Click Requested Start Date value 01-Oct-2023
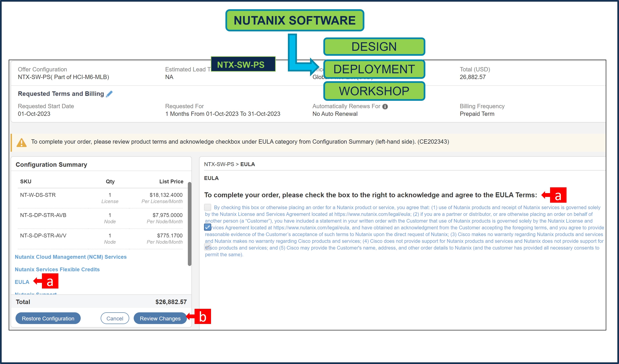Viewport: 619px width, 364px height. point(34,114)
